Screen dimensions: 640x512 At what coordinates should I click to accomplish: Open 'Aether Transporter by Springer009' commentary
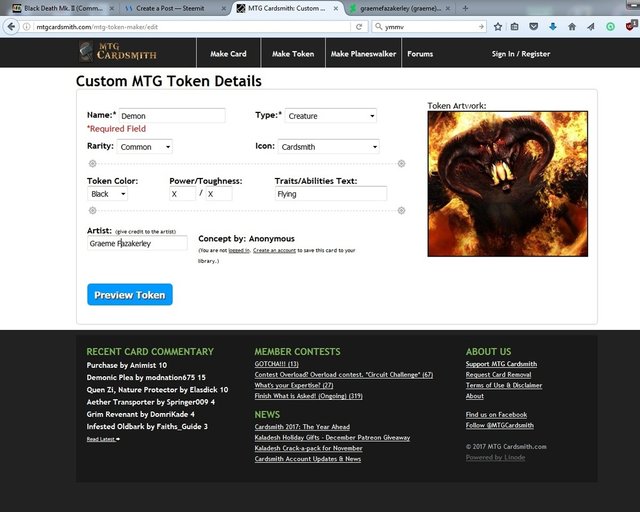click(151, 402)
